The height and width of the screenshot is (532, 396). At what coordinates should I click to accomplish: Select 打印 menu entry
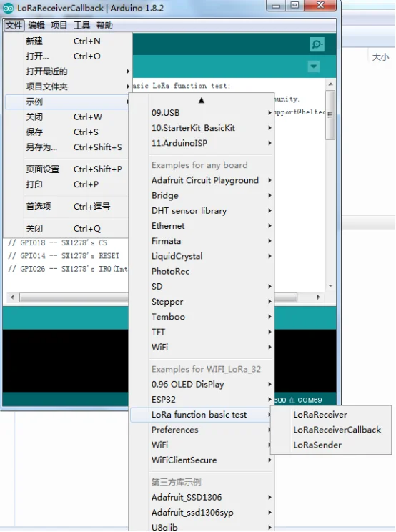(68, 184)
